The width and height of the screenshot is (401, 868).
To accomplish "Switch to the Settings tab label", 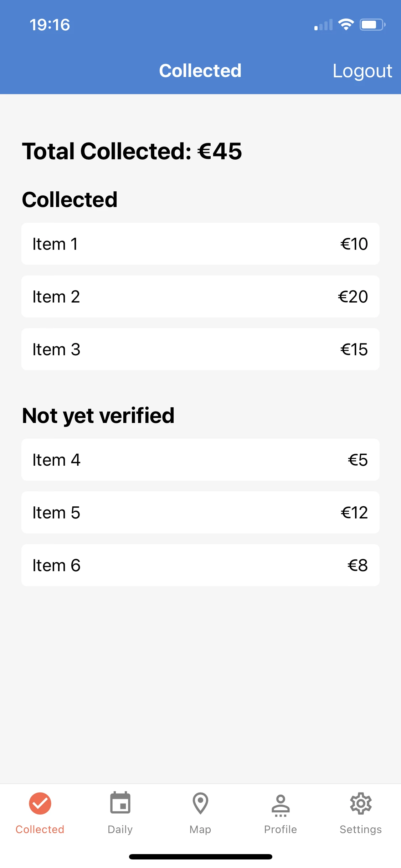I will click(x=361, y=830).
